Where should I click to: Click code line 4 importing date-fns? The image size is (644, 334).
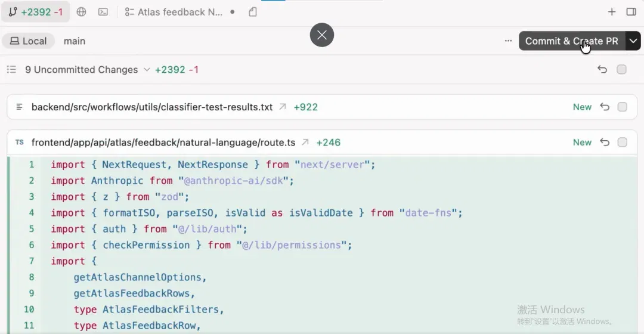tap(256, 213)
